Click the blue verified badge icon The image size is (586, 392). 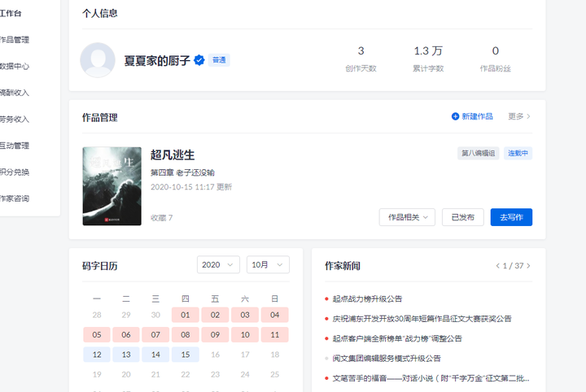click(x=199, y=60)
